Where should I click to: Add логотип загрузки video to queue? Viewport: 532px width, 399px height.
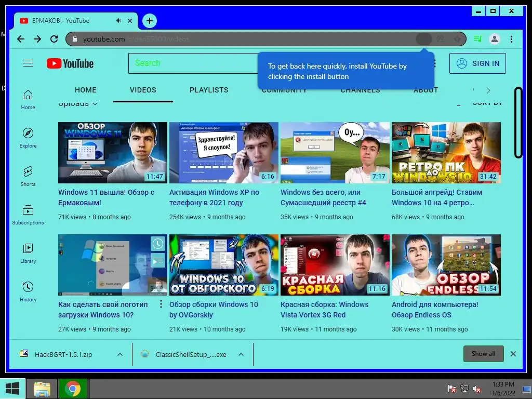pyautogui.click(x=158, y=261)
